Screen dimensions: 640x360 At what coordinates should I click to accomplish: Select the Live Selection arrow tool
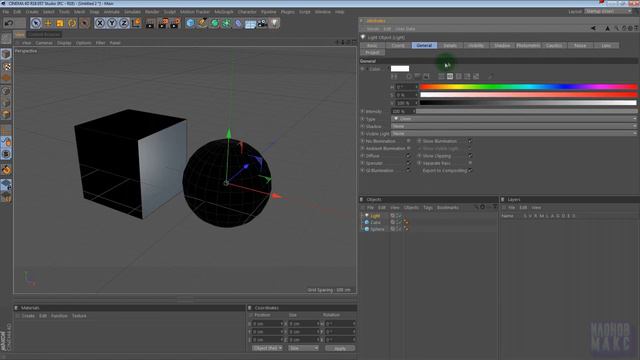pos(36,23)
